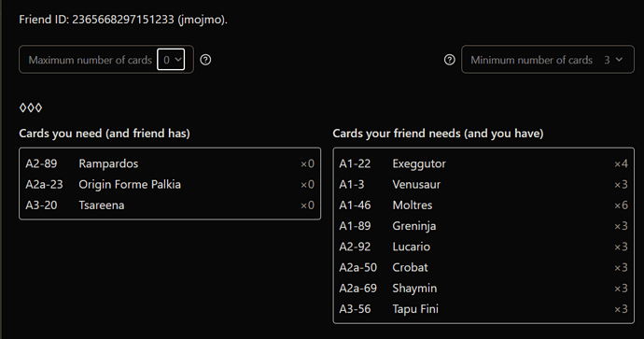Image resolution: width=644 pixels, height=339 pixels.
Task: Choose the Greninja A1-89 card row
Action: (x=483, y=226)
